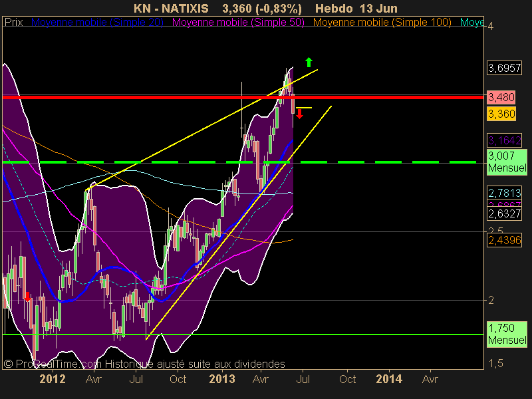Select Moyenne mobile (Simple 20) legend
Viewport: 532px width, 399px height.
click(x=97, y=23)
